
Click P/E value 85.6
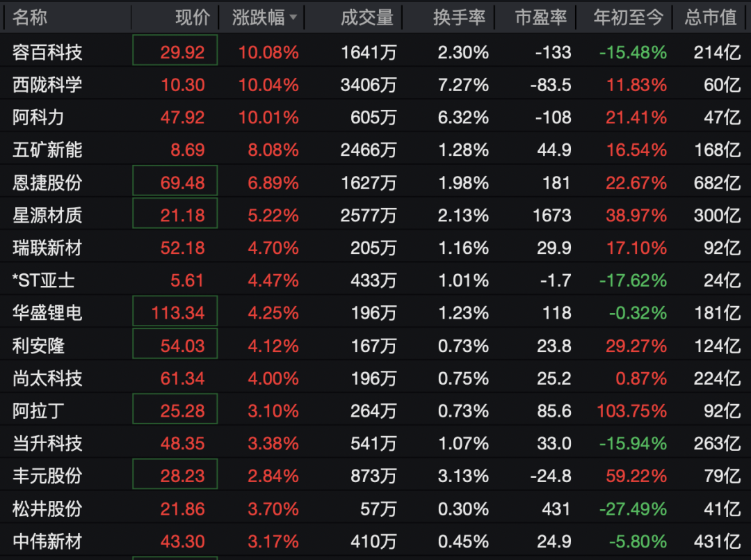click(554, 410)
